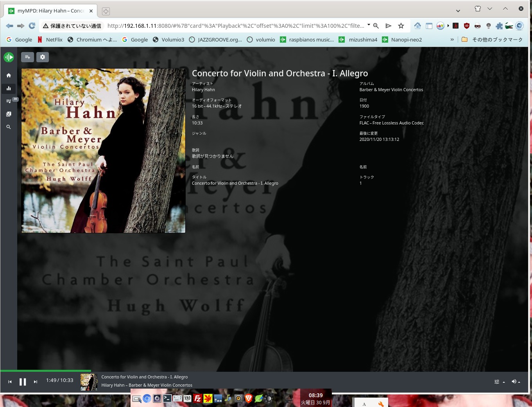Image resolution: width=532 pixels, height=407 pixels.
Task: Open the myMPD Home view in sidebar
Action: pyautogui.click(x=9, y=76)
